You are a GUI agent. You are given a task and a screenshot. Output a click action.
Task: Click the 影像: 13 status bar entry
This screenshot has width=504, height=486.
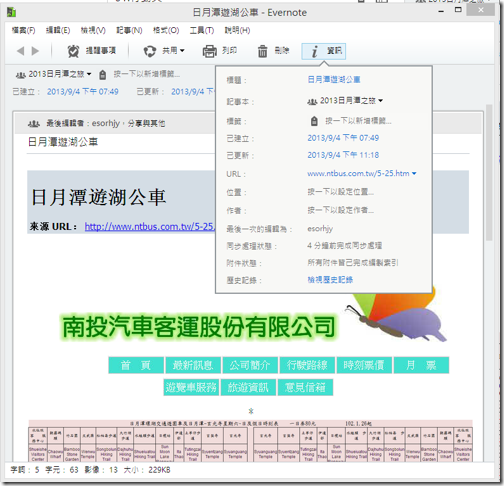pos(101,470)
